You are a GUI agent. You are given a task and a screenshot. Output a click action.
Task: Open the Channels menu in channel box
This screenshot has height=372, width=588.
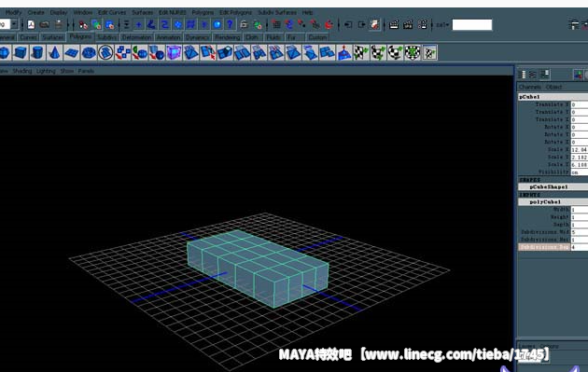(530, 87)
